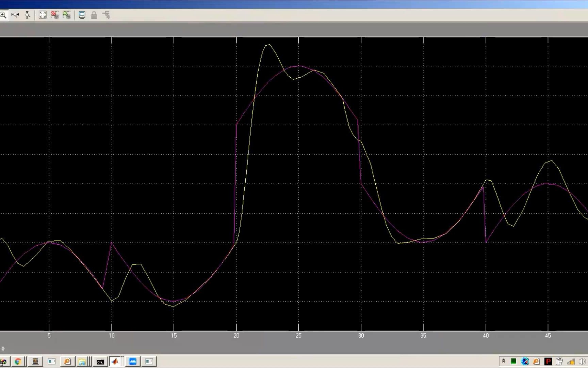Image resolution: width=588 pixels, height=368 pixels.
Task: Click the lock axes selection padlock icon
Action: pyautogui.click(x=94, y=15)
